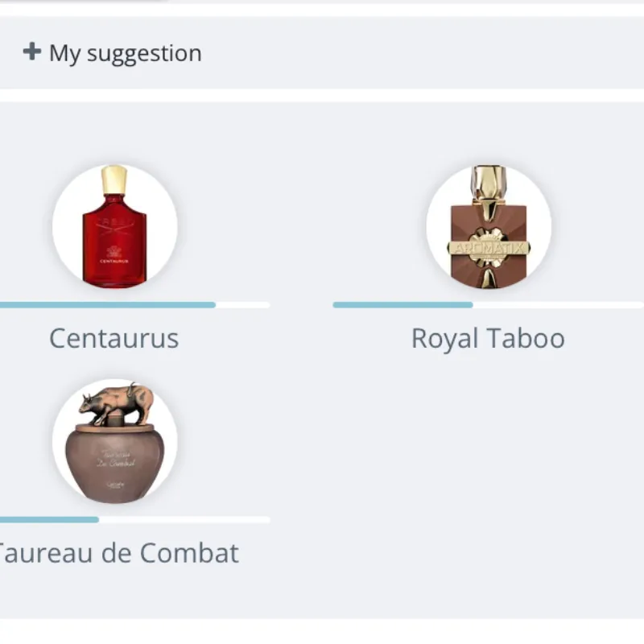The height and width of the screenshot is (644, 644).
Task: Click the white unfilled end of Royal Taboo bar
Action: click(x=558, y=305)
